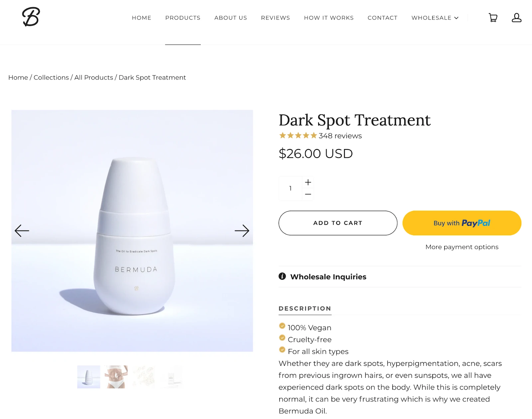
Task: Click the quantity input field
Action: tap(290, 188)
